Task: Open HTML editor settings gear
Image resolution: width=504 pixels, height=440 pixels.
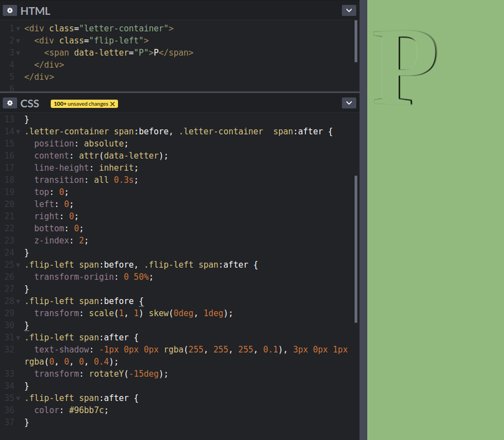Action: [x=10, y=10]
